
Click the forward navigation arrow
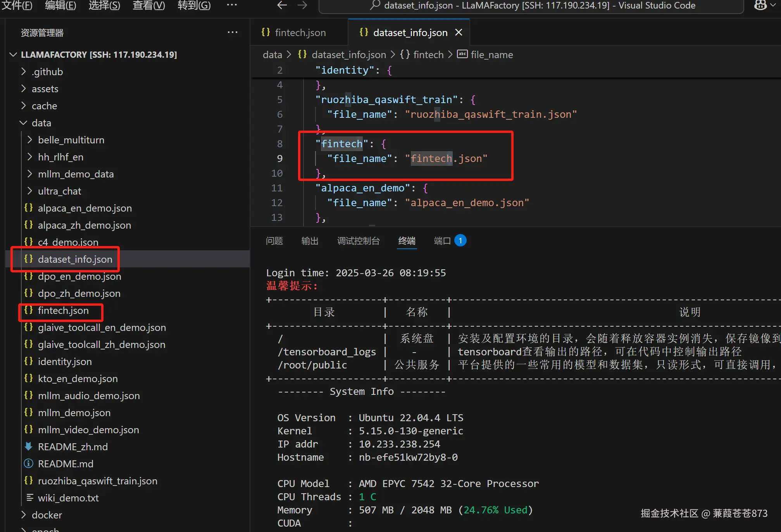302,5
